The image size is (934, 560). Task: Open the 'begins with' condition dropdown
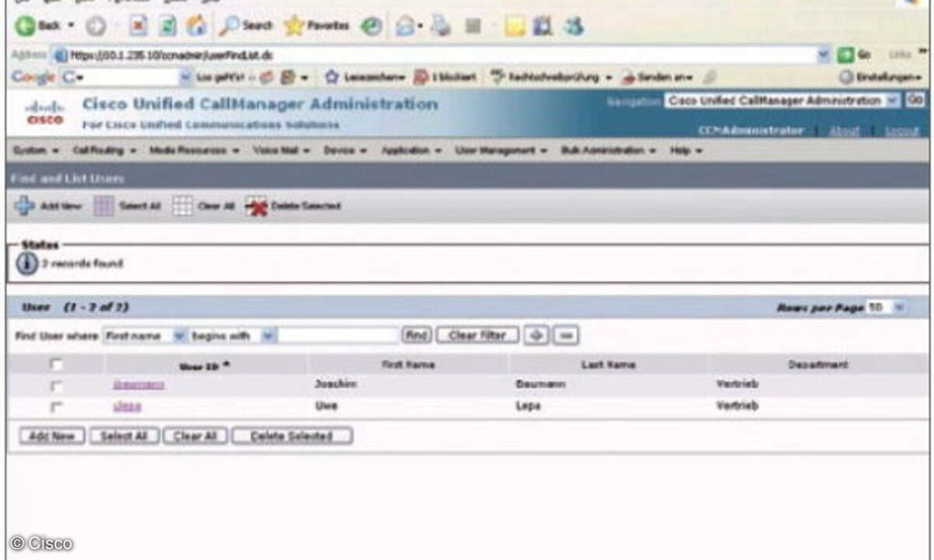tap(233, 336)
